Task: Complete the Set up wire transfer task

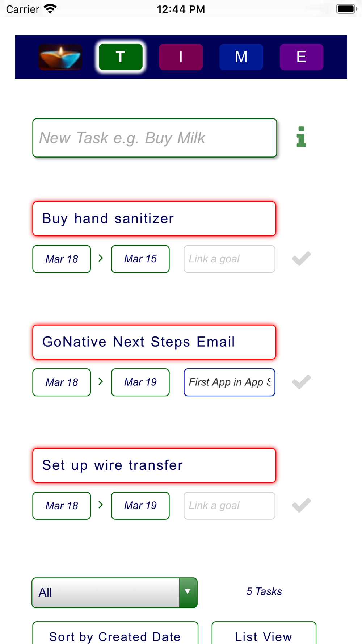Action: pos(302,505)
